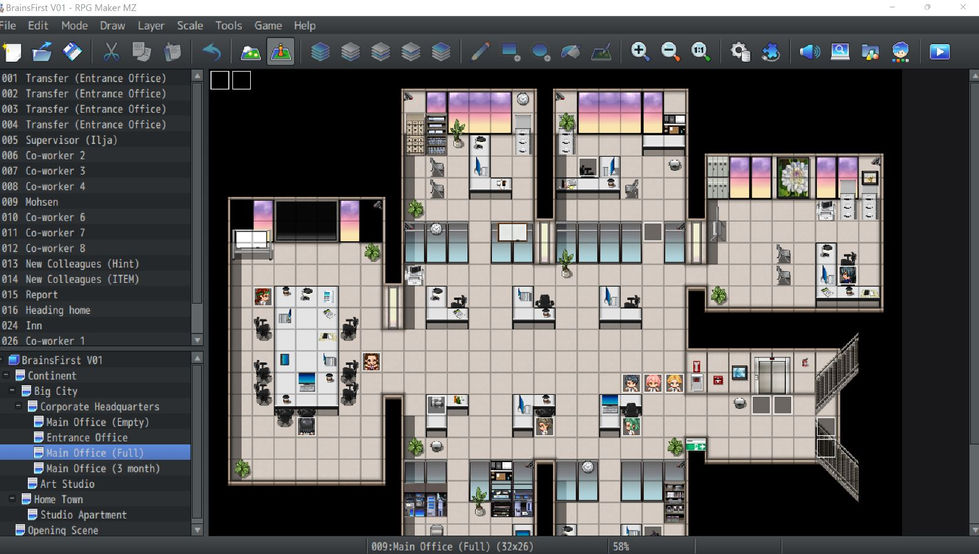Click map tree scrollbar down arrow
The height and width of the screenshot is (554, 979).
click(x=197, y=530)
